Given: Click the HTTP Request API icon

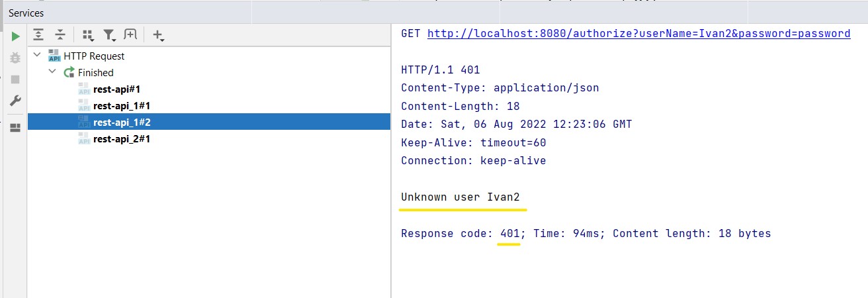Looking at the screenshot, I should point(54,56).
